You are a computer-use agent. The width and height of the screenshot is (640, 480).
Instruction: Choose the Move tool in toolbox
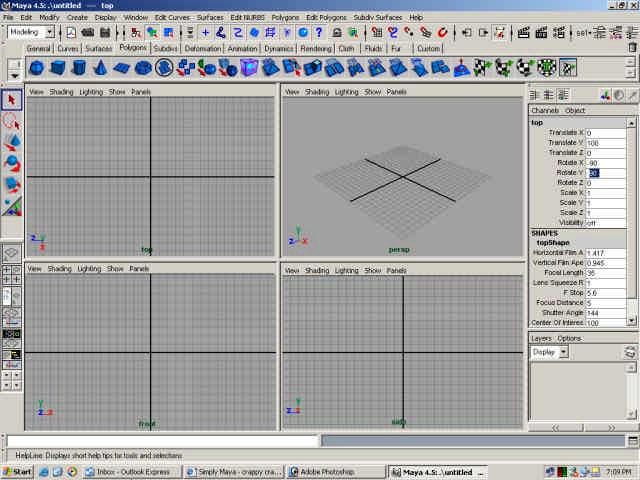12,142
